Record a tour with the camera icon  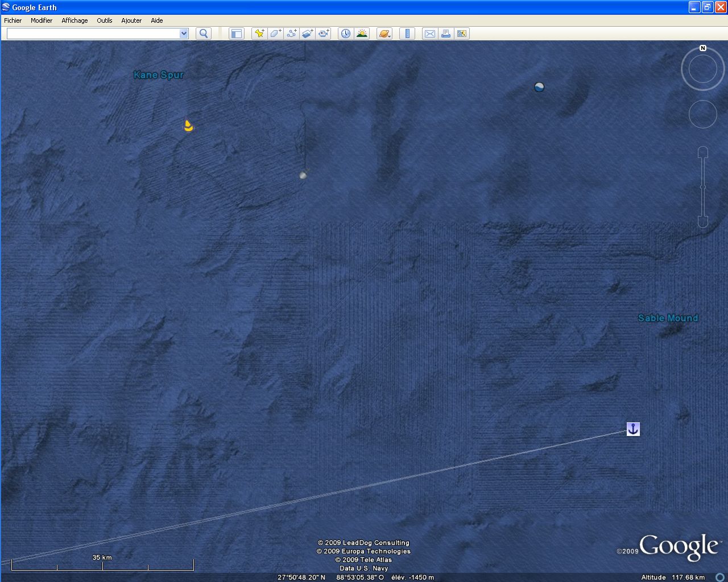(324, 34)
